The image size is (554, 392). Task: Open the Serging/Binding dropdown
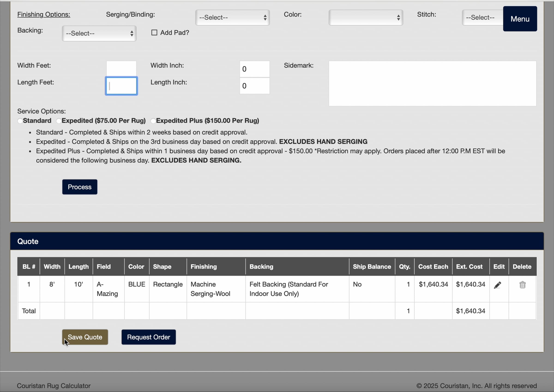[232, 17]
